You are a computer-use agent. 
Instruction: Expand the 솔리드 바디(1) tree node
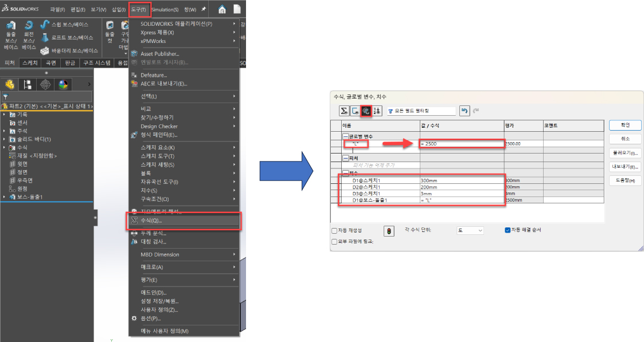tap(5, 139)
